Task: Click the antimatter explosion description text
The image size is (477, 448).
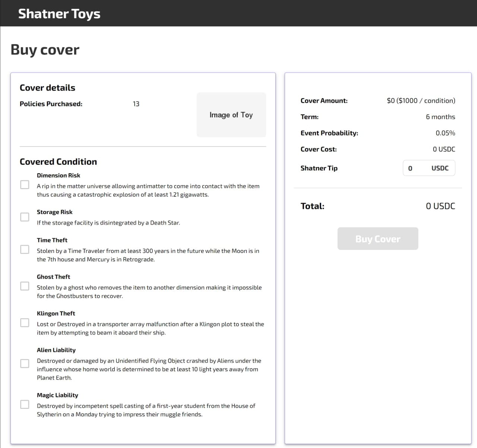Action: pyautogui.click(x=148, y=190)
